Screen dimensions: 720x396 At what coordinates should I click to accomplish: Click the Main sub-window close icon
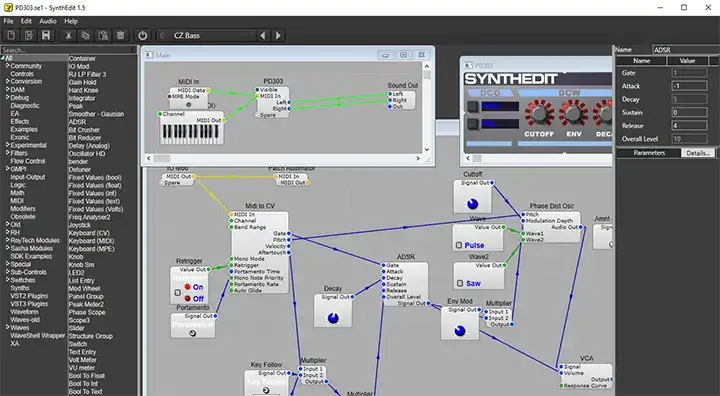(422, 55)
